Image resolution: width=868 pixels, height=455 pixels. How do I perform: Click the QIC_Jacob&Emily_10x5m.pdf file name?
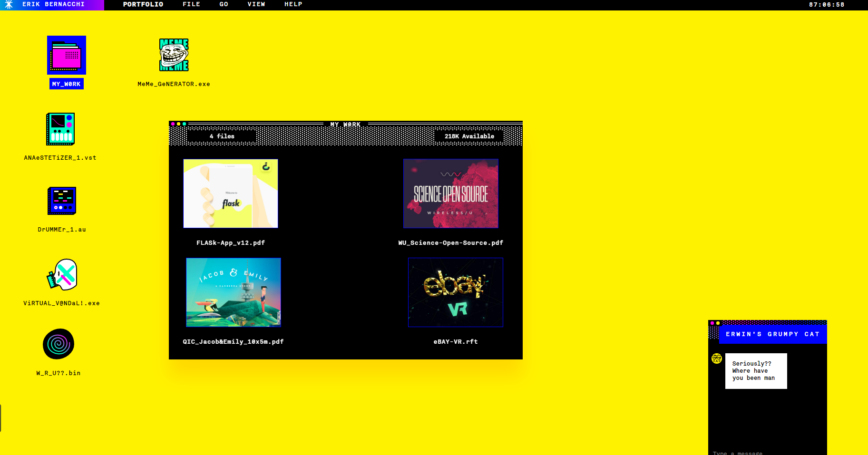pyautogui.click(x=234, y=342)
